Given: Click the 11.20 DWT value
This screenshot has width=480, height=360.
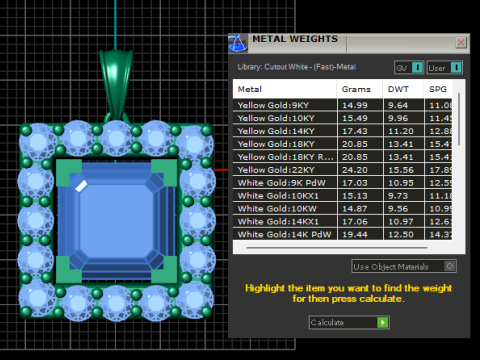Looking at the screenshot, I should [x=401, y=131].
